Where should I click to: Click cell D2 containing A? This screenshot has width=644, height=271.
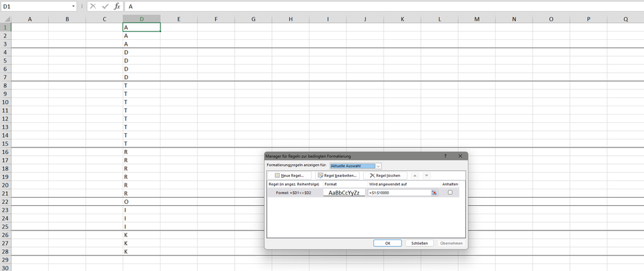point(141,35)
